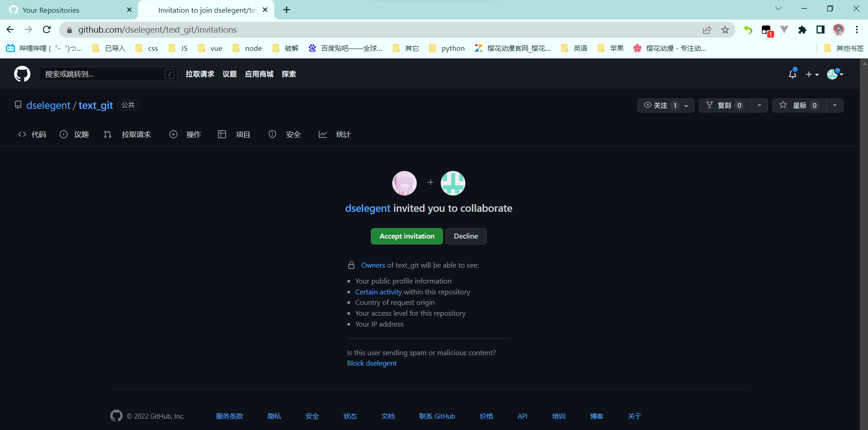Screen dimensions: 868x430
Task: Star the repository with 星标
Action: click(x=799, y=105)
